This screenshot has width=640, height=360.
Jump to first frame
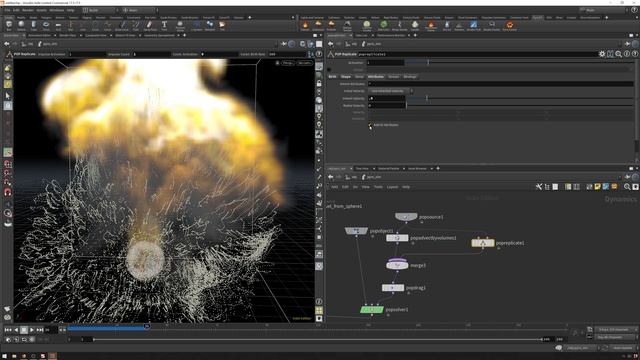(8, 330)
